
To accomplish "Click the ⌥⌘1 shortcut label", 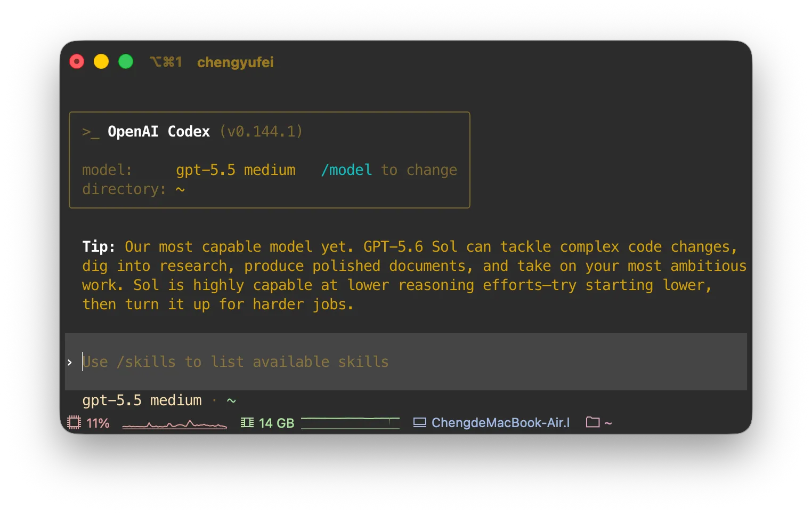I will coord(166,62).
